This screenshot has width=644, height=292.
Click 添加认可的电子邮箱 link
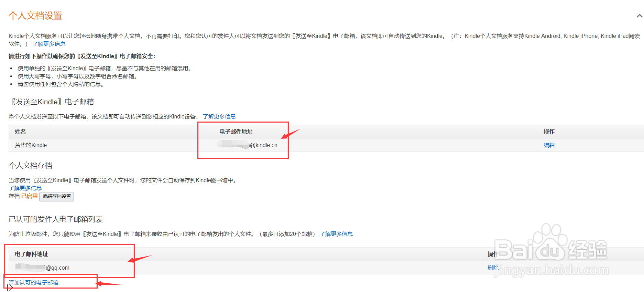(34, 282)
